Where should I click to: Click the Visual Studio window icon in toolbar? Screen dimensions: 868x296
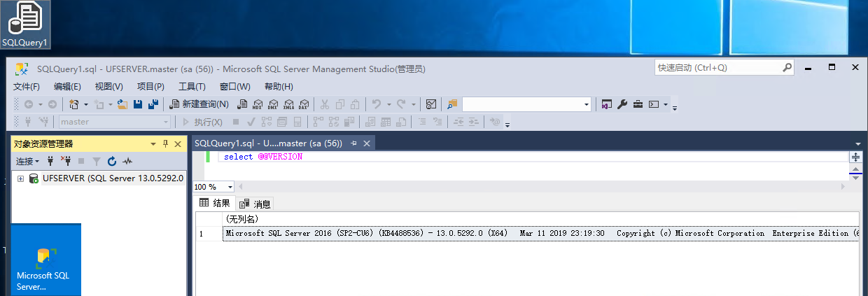607,104
